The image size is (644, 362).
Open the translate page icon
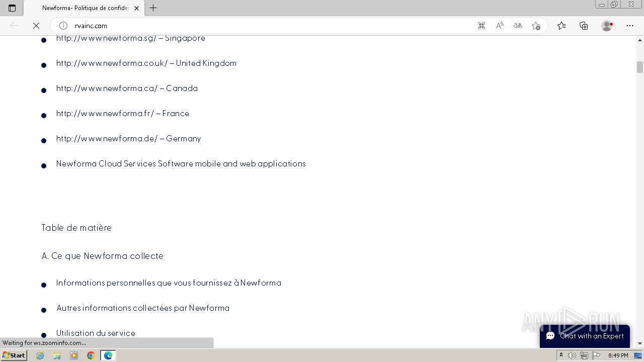point(518,26)
